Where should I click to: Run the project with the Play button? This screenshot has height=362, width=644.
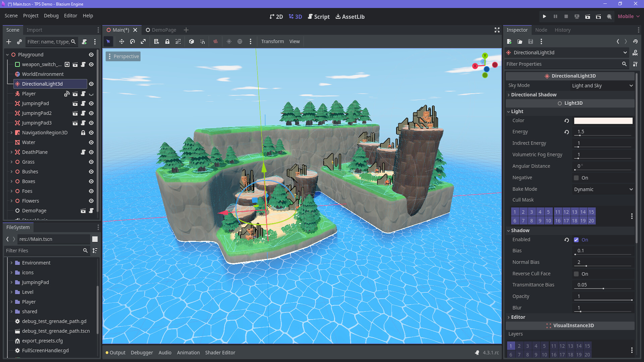544,16
